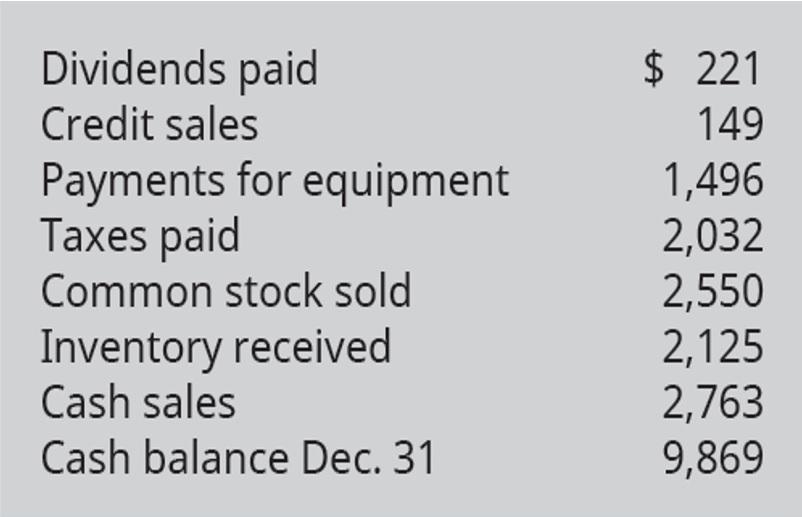The image size is (802, 517).
Task: Select the 2,125 inventory value
Action: 713,347
